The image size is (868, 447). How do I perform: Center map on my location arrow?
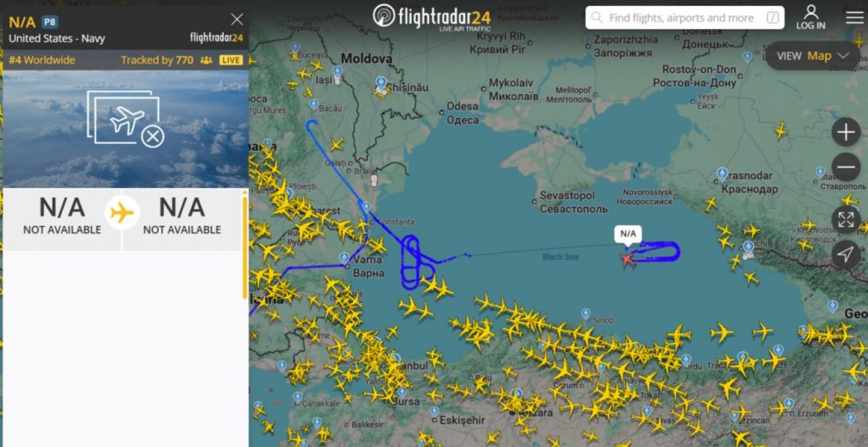click(846, 255)
